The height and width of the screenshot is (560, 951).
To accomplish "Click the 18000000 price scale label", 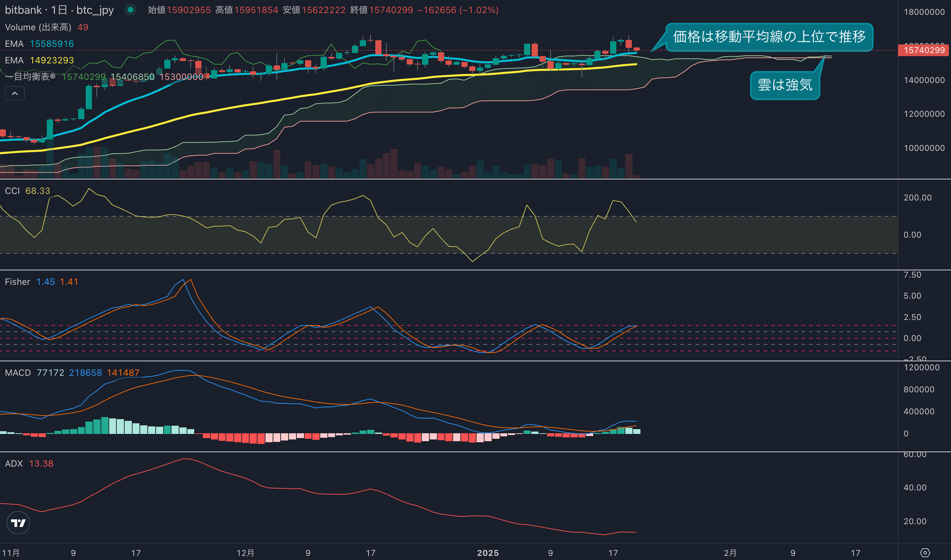I will (x=924, y=12).
